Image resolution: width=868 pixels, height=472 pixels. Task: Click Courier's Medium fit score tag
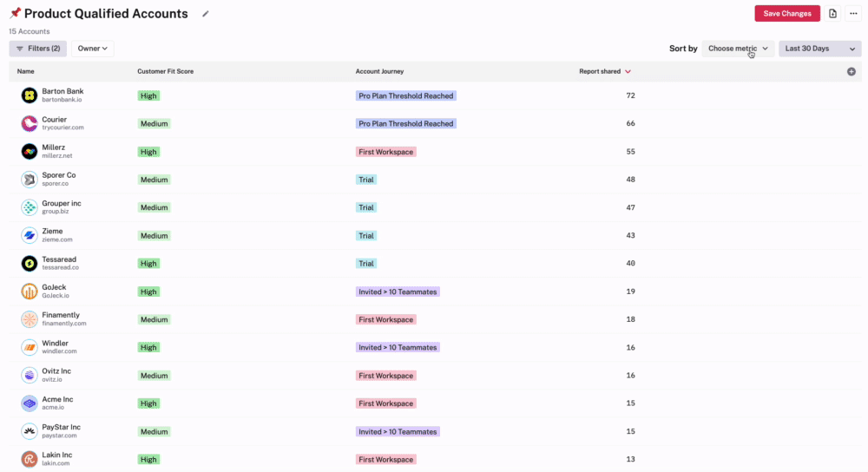tap(154, 123)
